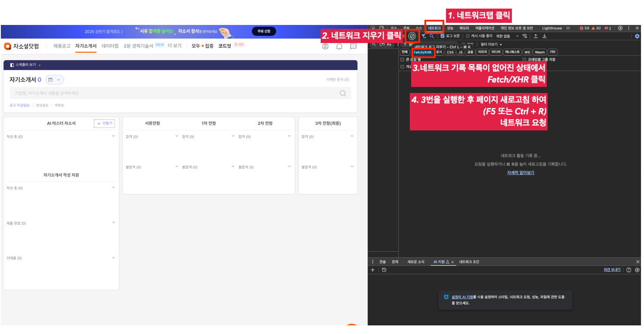Click the clear network log icon

412,36
